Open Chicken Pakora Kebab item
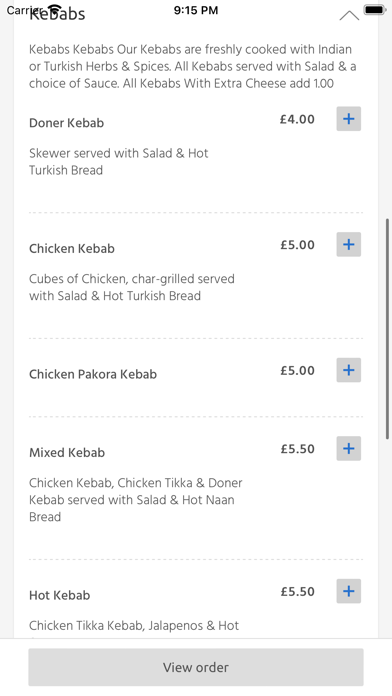Viewport: 392px width, 696px height. 93,374
